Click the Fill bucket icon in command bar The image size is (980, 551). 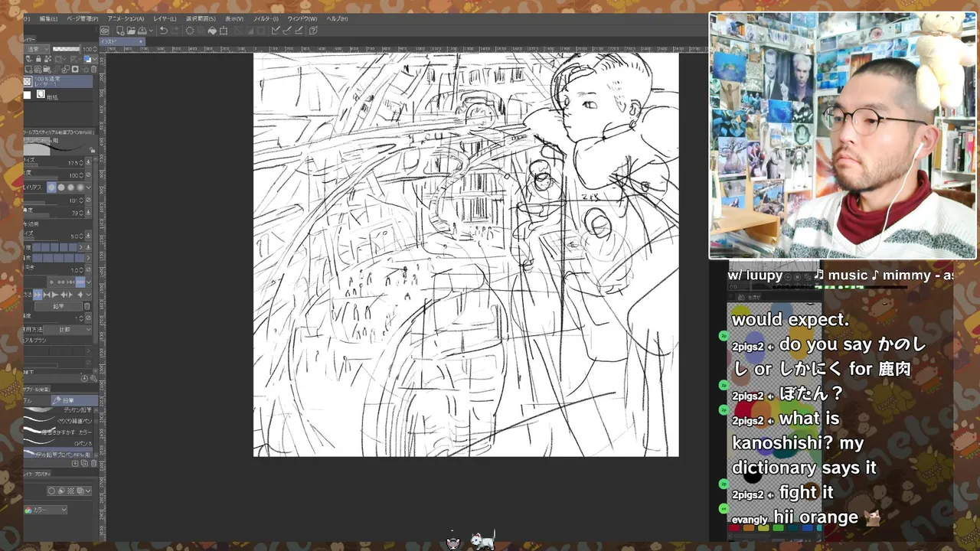pyautogui.click(x=212, y=31)
